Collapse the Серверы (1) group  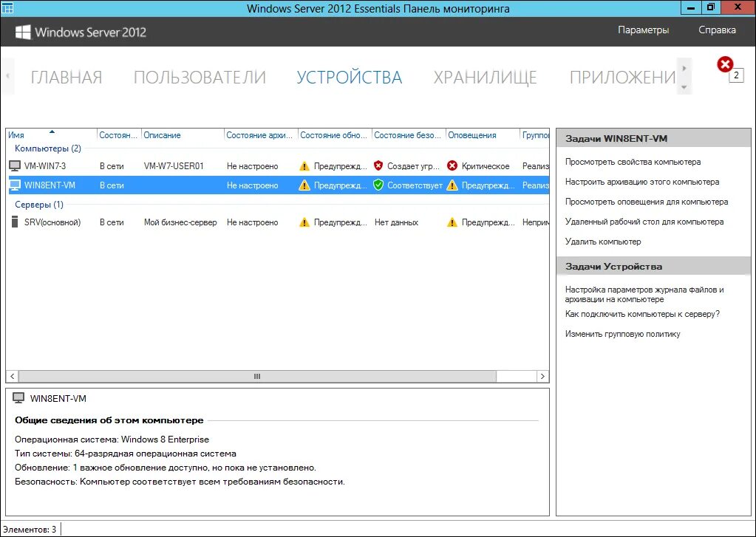coord(39,205)
